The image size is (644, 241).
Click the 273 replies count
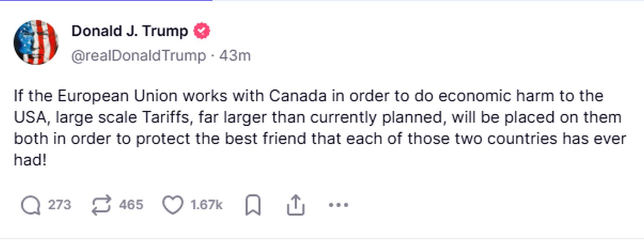click(60, 204)
